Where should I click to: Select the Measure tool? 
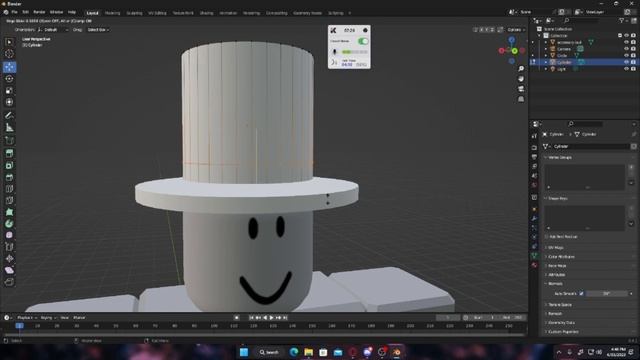click(9, 128)
